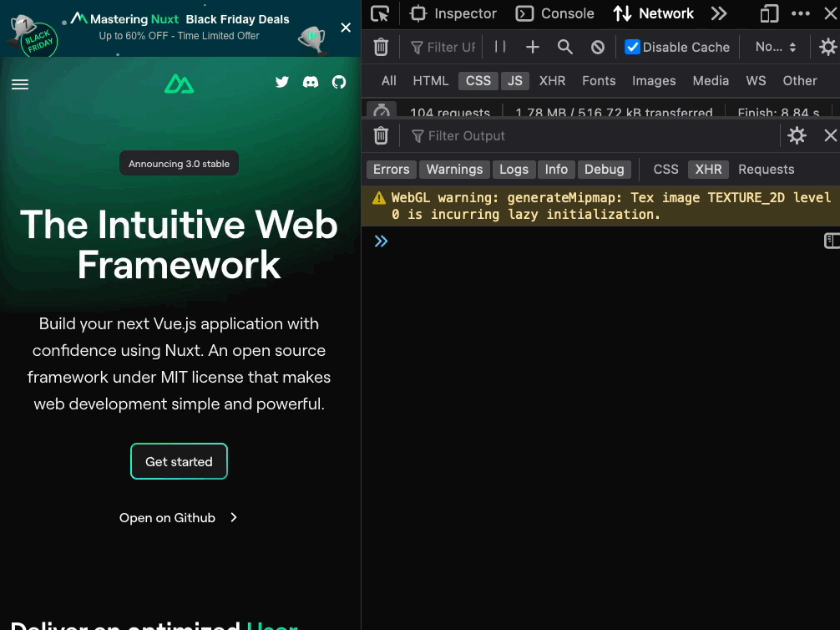The image size is (840, 630).
Task: Show more devtools tabs chevron
Action: coord(719,13)
